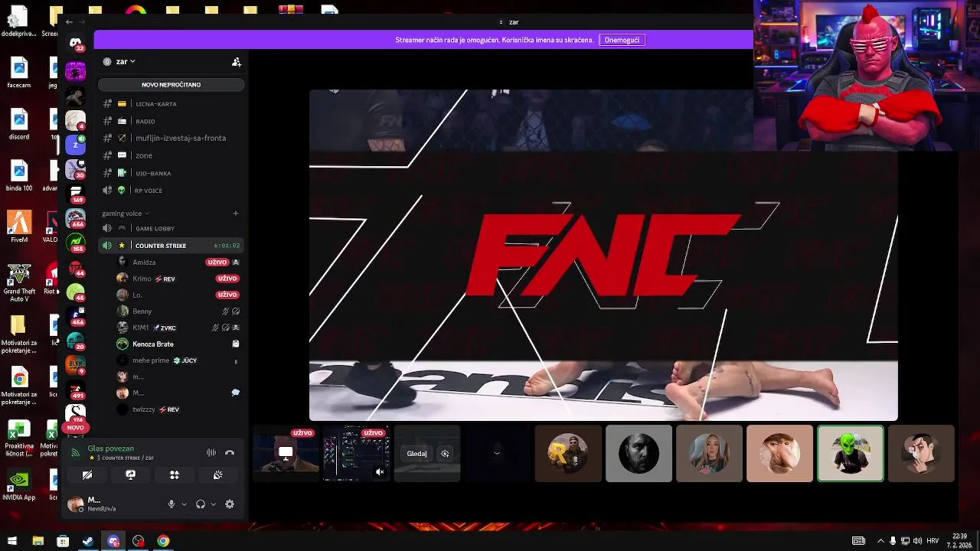Open File Explorer from the taskbar

pos(38,541)
